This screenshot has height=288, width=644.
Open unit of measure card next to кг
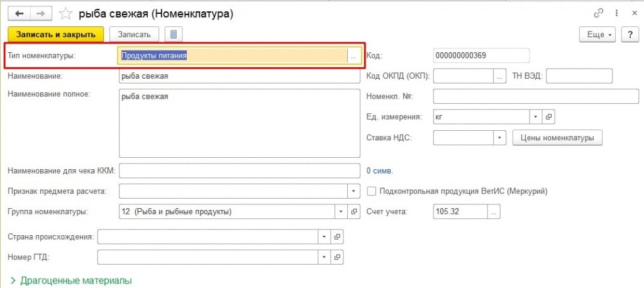pos(548,116)
